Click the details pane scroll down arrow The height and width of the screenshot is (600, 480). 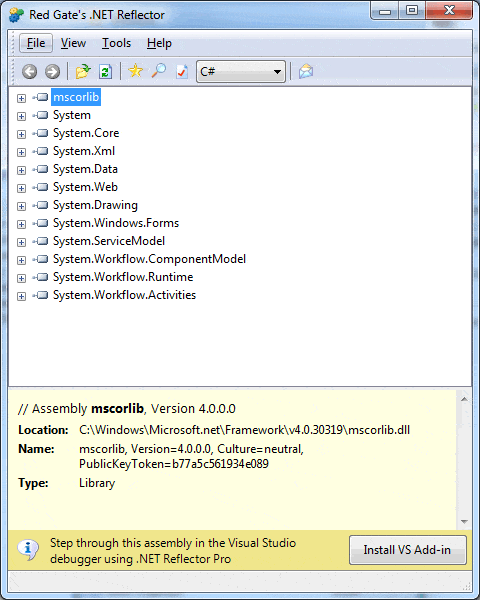(x=464, y=522)
